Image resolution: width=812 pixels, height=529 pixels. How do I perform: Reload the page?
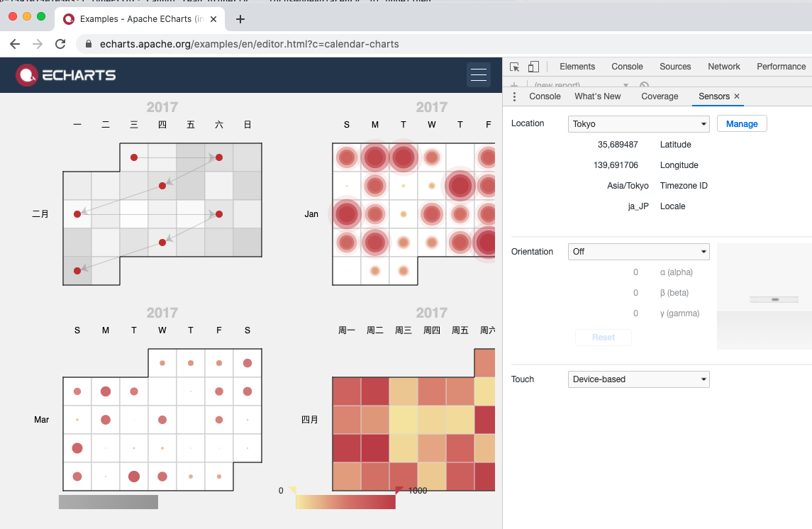(x=60, y=44)
